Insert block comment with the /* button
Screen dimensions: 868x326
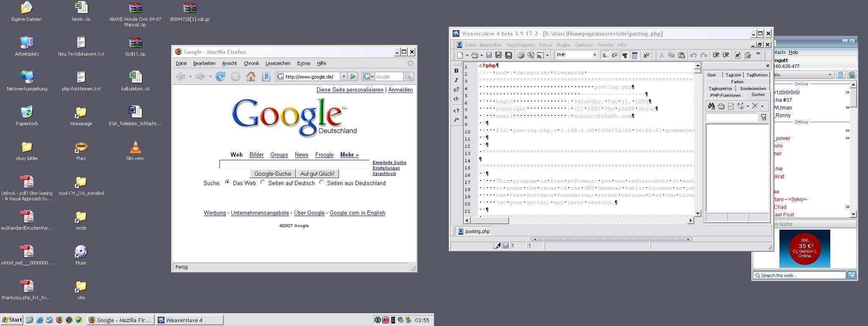click(x=456, y=120)
